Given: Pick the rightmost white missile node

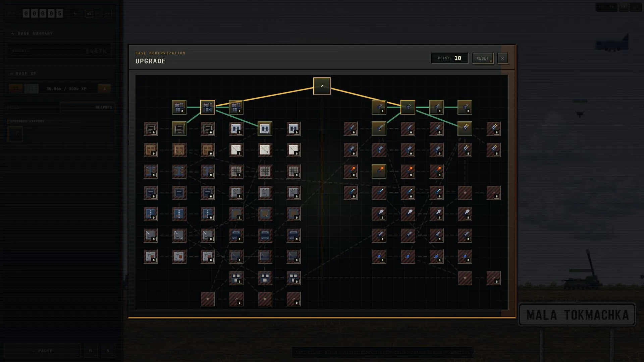Looking at the screenshot, I should tap(465, 214).
